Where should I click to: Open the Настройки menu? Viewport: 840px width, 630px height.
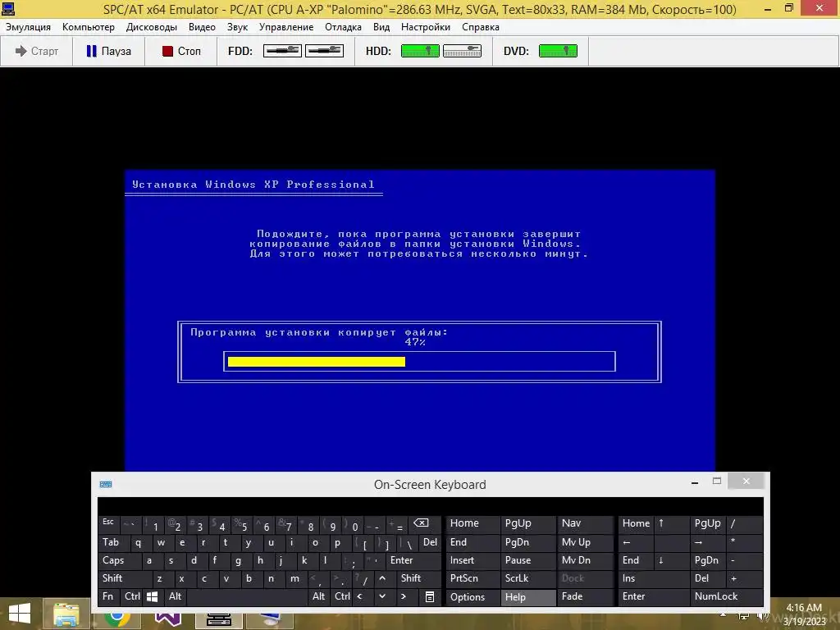(x=426, y=27)
